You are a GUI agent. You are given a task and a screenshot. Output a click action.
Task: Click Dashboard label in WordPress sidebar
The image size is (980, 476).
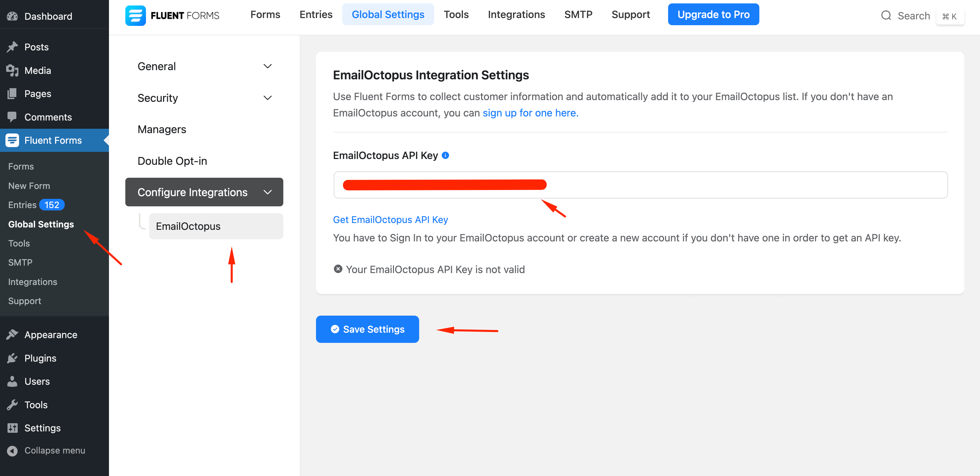[48, 16]
